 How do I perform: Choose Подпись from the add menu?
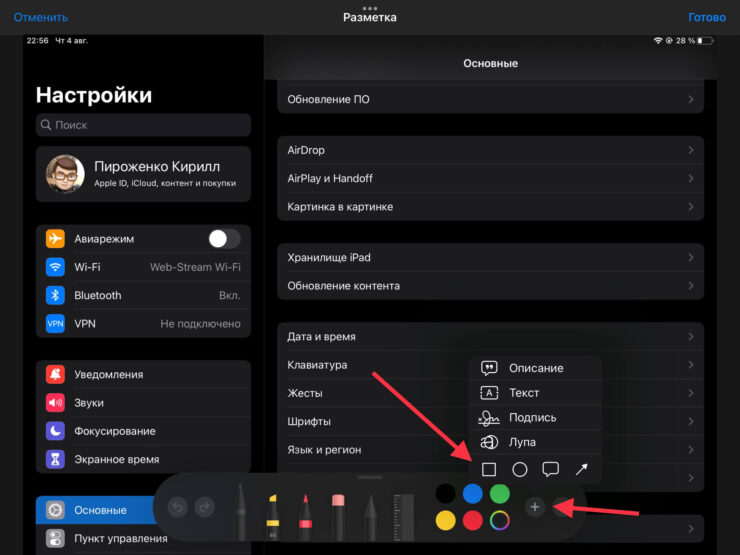tap(534, 418)
